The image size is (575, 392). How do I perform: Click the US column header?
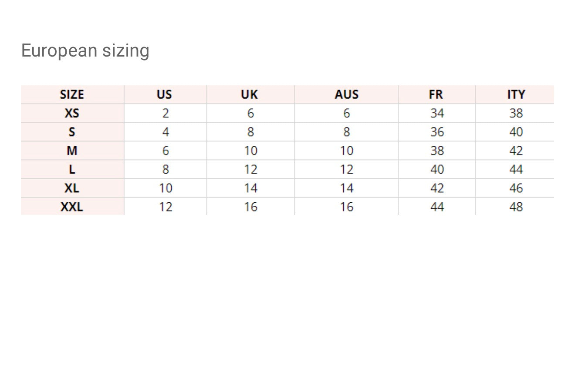click(164, 94)
